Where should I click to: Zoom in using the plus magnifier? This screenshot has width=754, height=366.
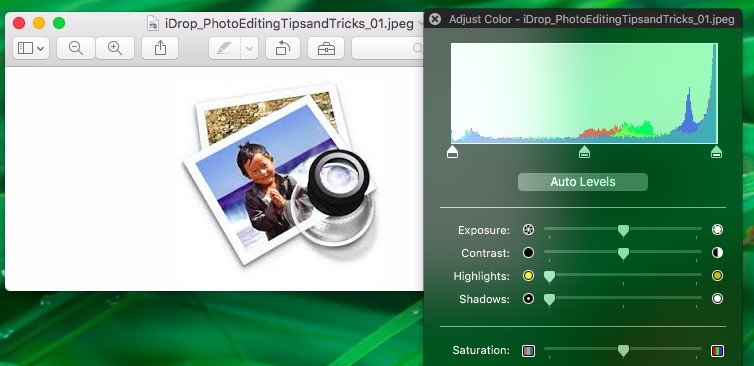point(115,48)
